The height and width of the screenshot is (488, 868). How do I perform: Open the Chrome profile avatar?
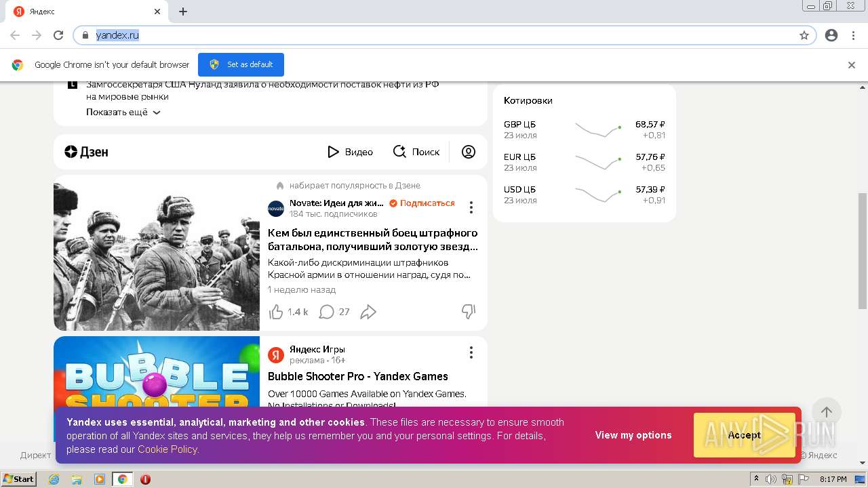click(831, 35)
